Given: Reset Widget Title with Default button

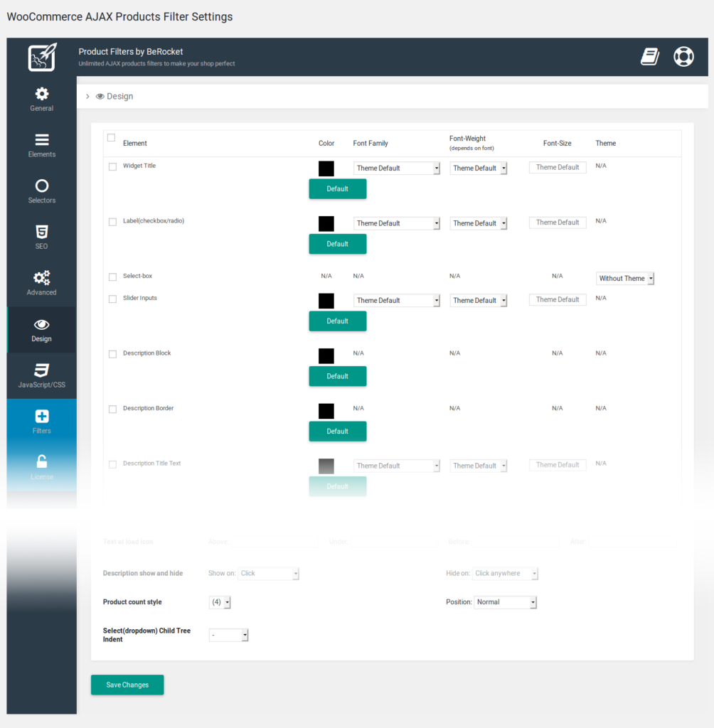Looking at the screenshot, I should 337,189.
